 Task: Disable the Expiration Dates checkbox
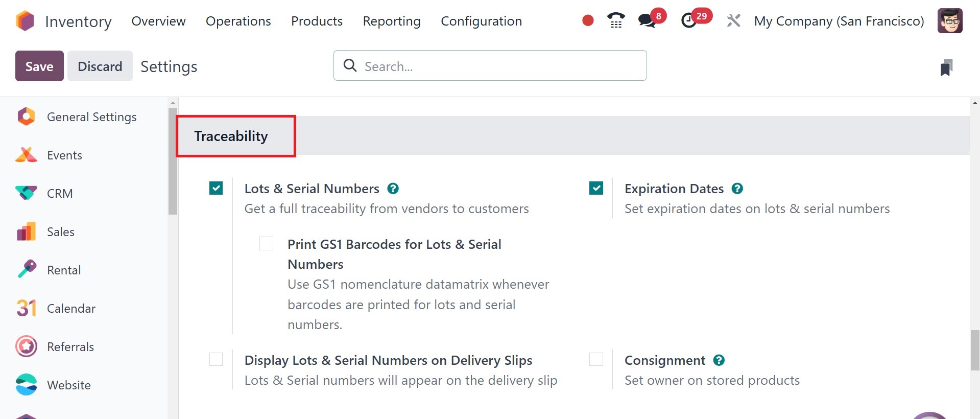596,189
